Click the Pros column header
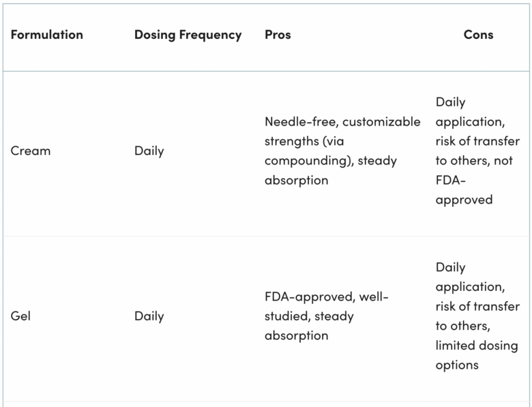The image size is (532, 407). click(x=278, y=35)
